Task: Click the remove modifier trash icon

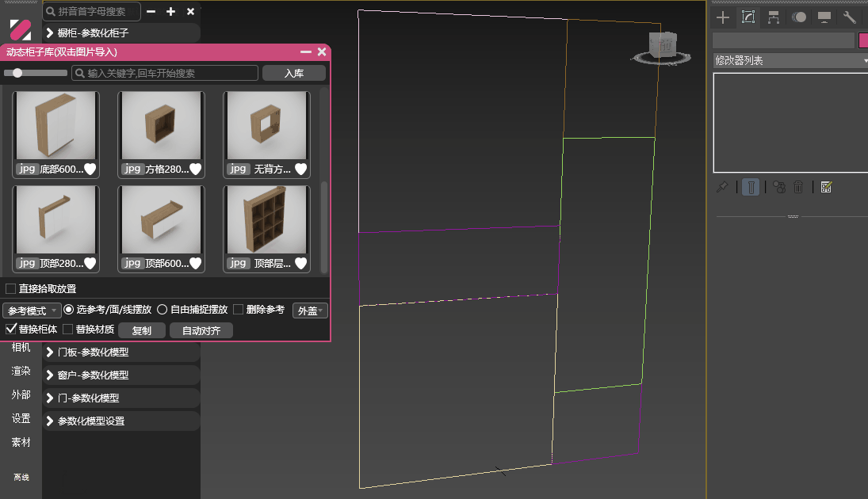Action: tap(799, 187)
